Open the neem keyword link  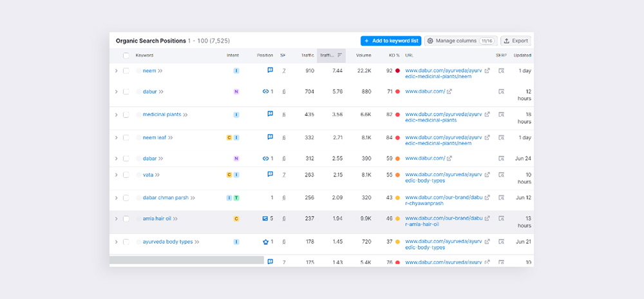tap(149, 71)
